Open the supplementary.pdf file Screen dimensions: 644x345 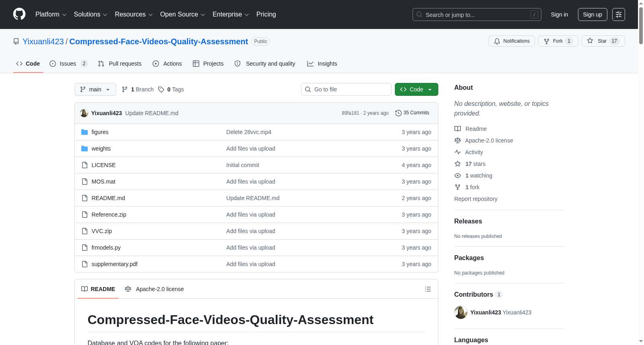pos(115,264)
